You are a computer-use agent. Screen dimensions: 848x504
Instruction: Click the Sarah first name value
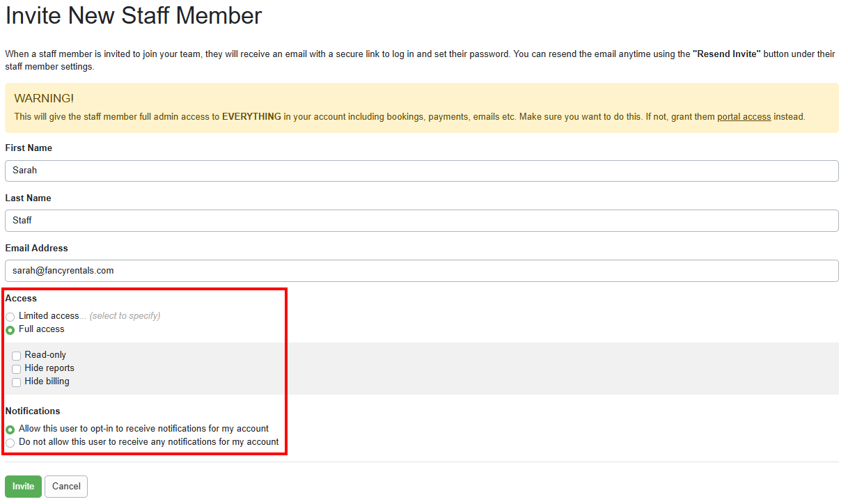coord(25,171)
